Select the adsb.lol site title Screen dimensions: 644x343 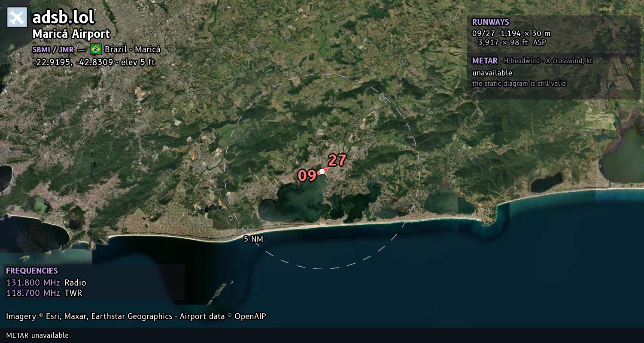tap(64, 18)
